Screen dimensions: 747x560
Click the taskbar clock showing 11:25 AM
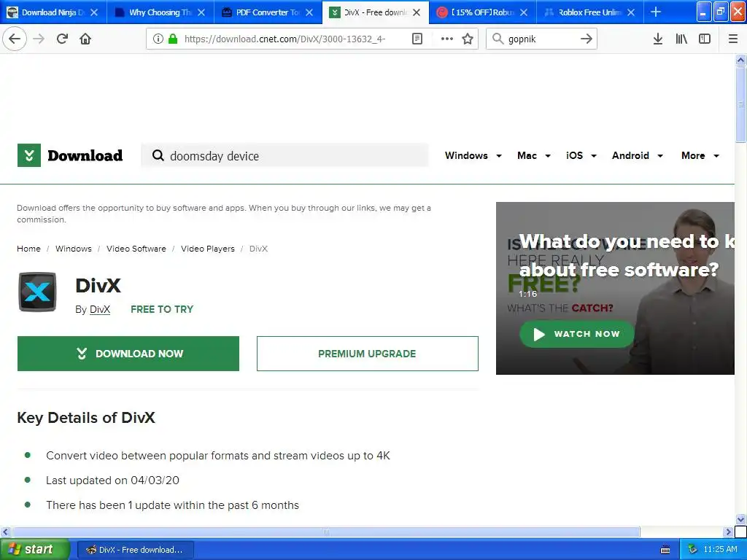720,550
